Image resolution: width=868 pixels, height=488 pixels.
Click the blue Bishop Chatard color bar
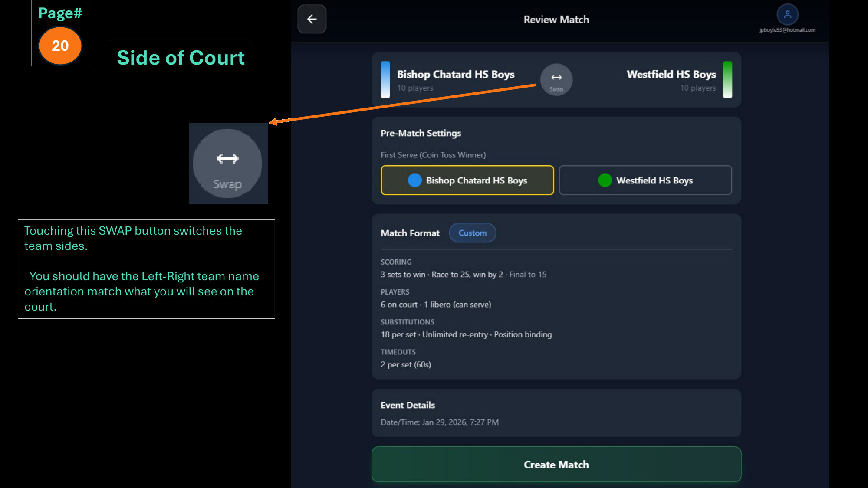[385, 80]
